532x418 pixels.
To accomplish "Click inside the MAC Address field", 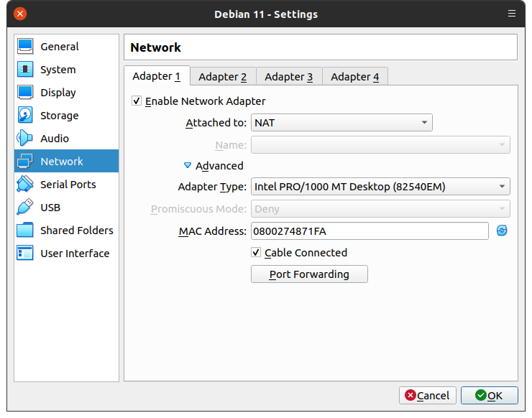I will 370,231.
